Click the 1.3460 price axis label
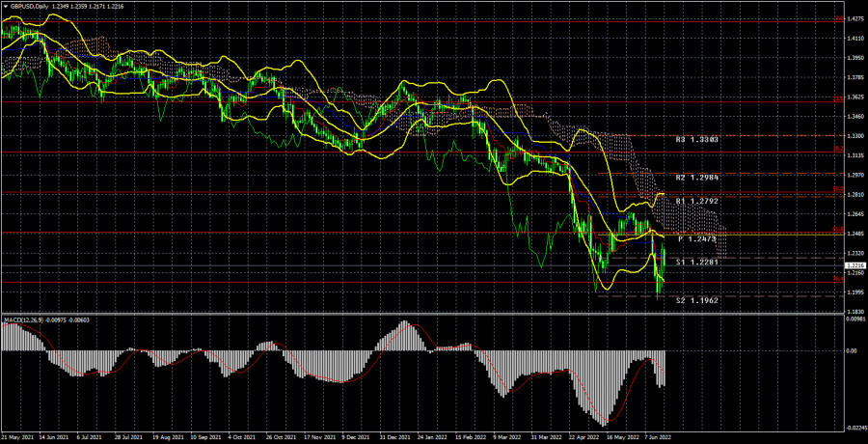Screen dimensions: 868x444 (855, 117)
